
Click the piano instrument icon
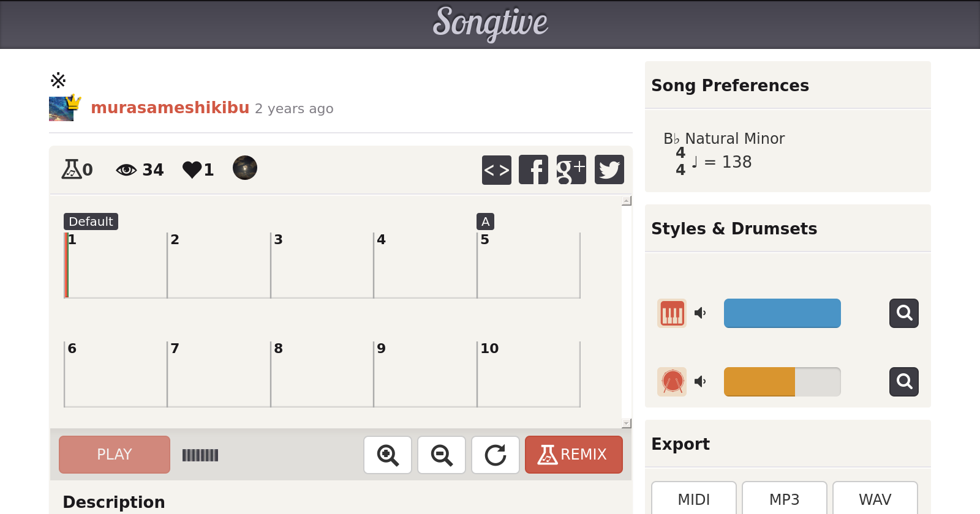[x=672, y=313]
